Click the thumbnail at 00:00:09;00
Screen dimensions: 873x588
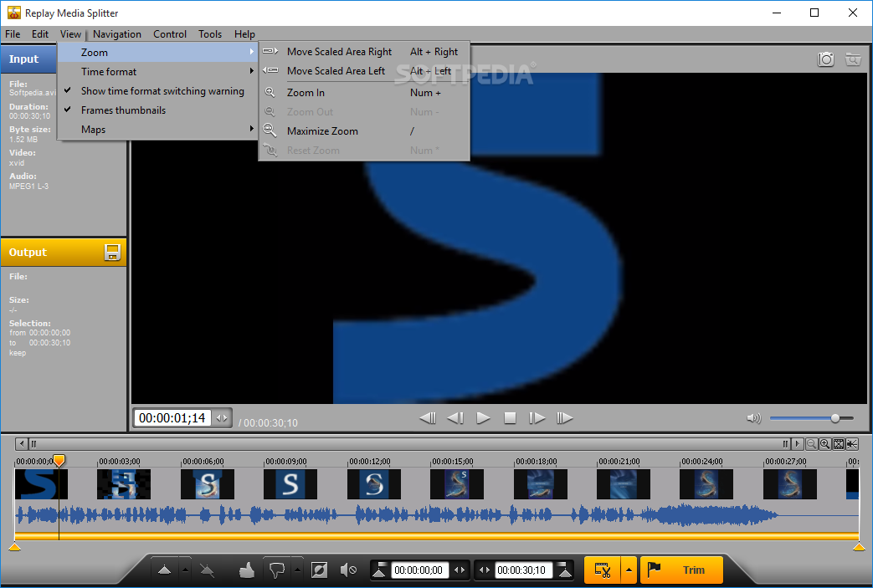(x=290, y=484)
